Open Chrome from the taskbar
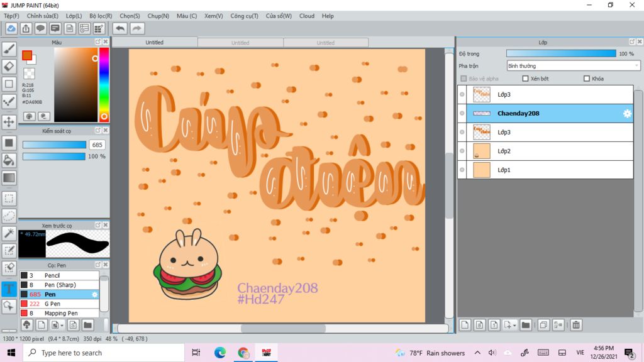 (x=243, y=353)
